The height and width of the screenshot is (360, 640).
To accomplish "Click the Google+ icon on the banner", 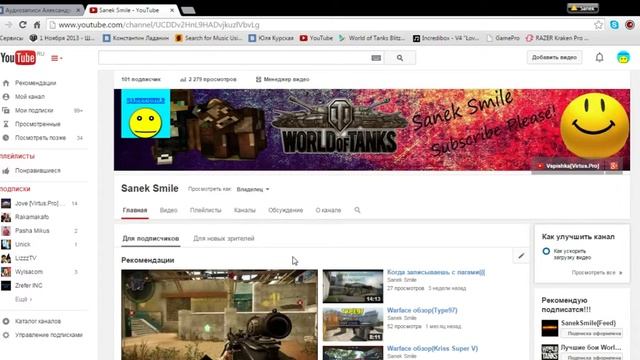I will coord(613,166).
